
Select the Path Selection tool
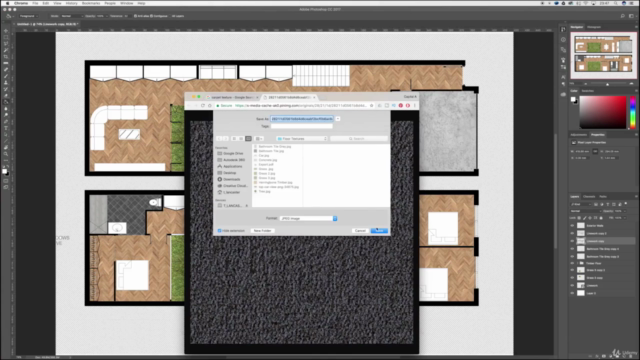(x=6, y=135)
